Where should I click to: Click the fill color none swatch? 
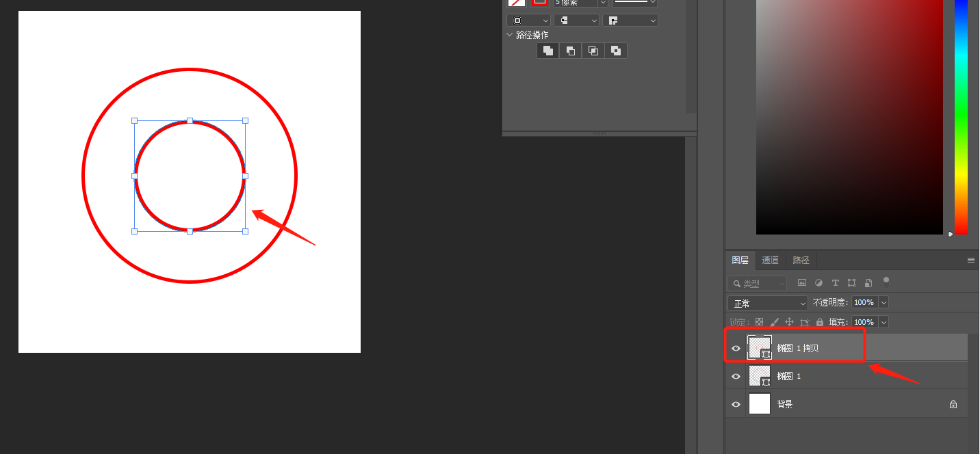(517, 2)
